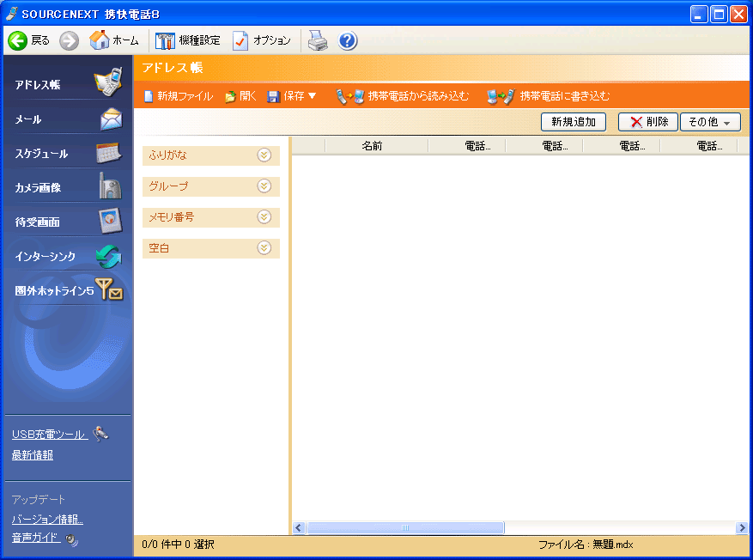Select インターシンク label in sidebar
The width and height of the screenshot is (753, 560).
click(46, 257)
